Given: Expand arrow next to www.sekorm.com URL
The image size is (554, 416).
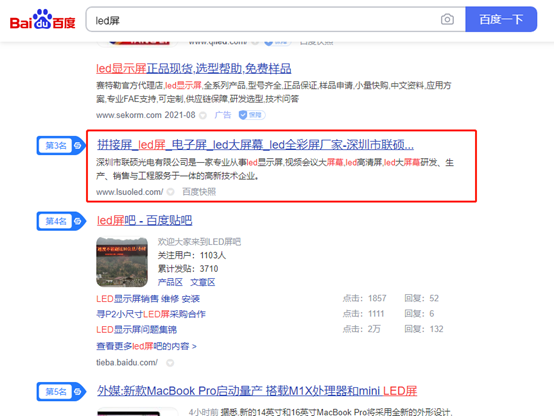Looking at the screenshot, I should click(203, 115).
